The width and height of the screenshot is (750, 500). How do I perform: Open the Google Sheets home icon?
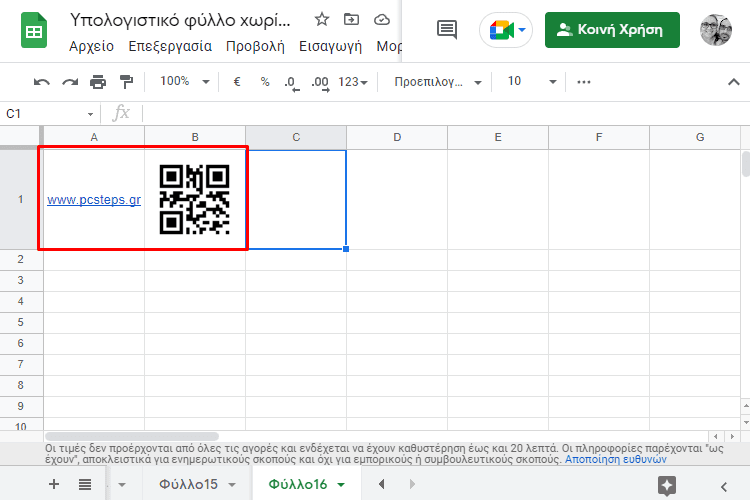click(34, 31)
